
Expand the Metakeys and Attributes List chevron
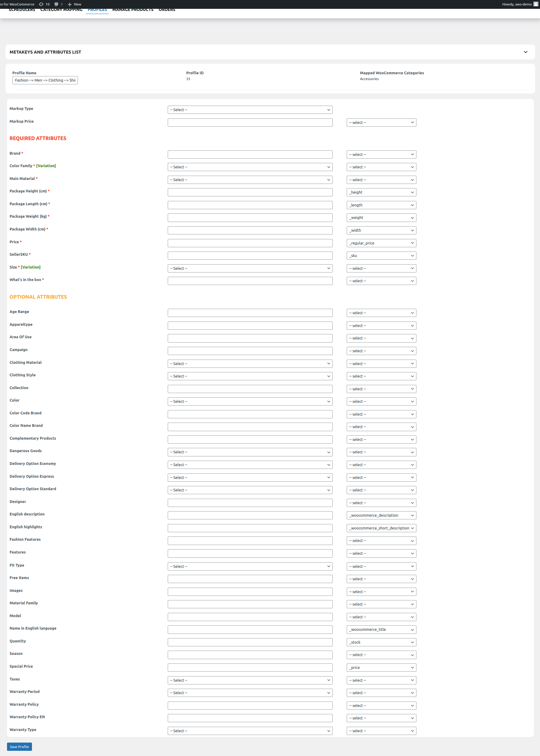click(525, 52)
